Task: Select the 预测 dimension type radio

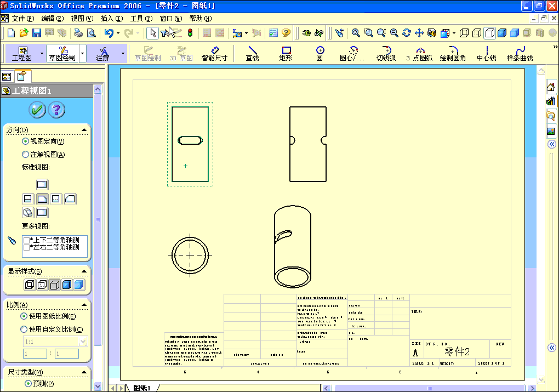Action: 28,383
